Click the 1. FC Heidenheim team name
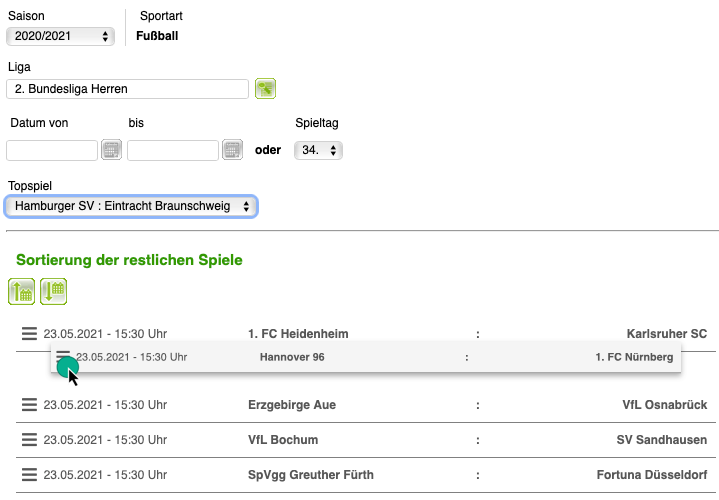 pyautogui.click(x=298, y=333)
